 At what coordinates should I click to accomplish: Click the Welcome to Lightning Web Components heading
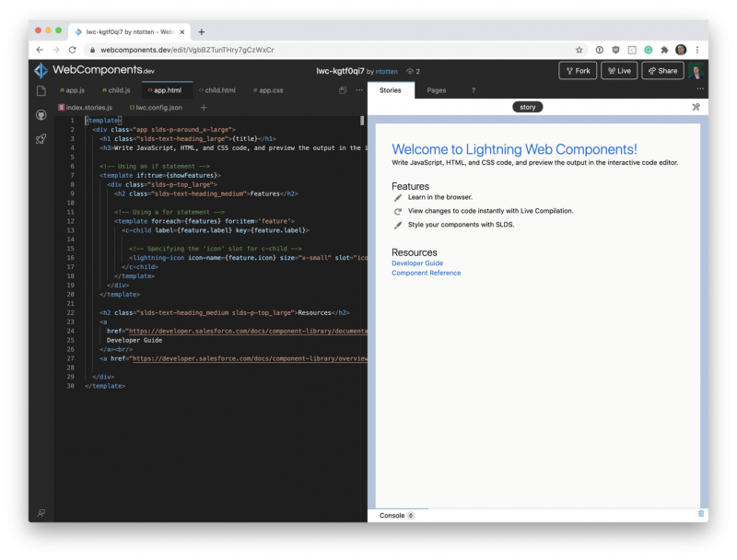click(514, 149)
